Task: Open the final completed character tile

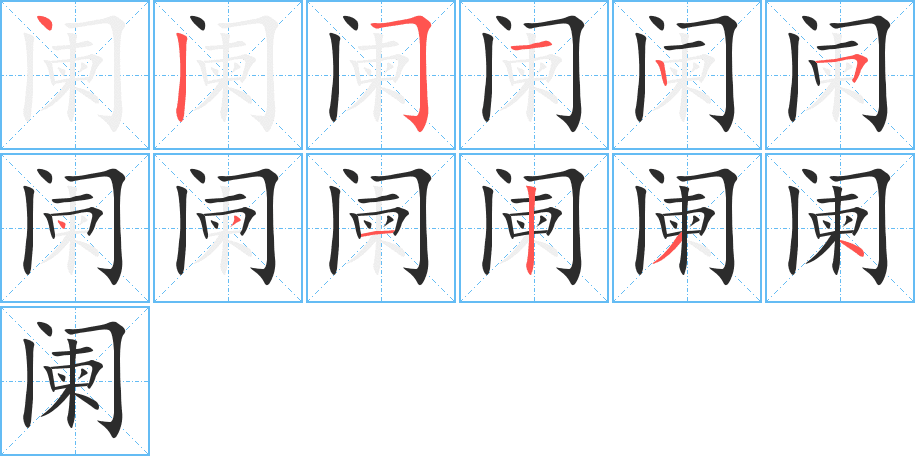Action: (x=75, y=381)
